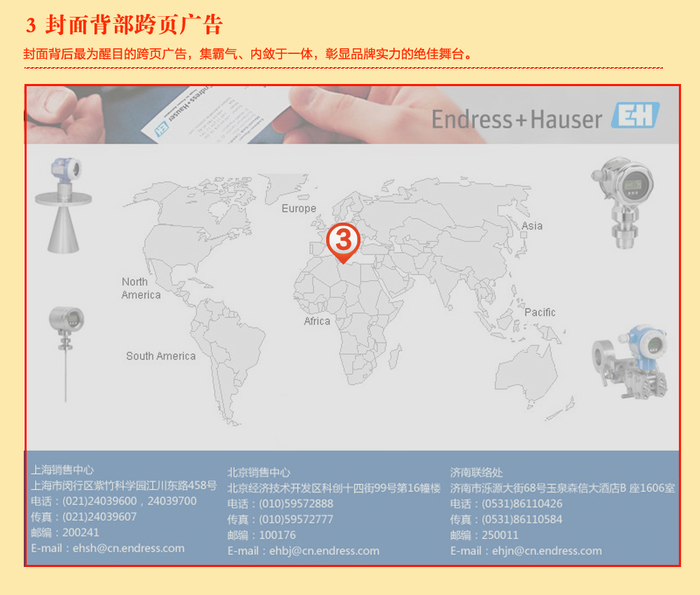Click the Endress+Hauser brand name text
Image resolution: width=700 pixels, height=595 pixels.
(517, 119)
